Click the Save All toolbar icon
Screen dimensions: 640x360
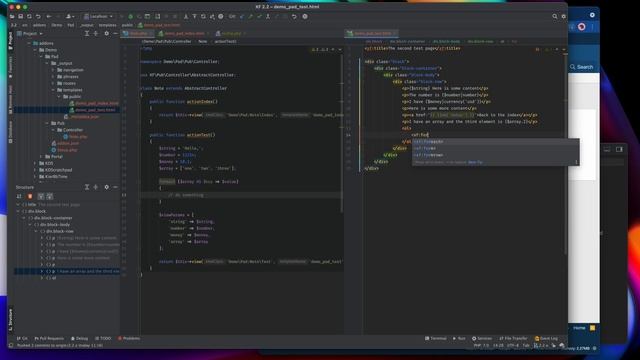click(21, 16)
